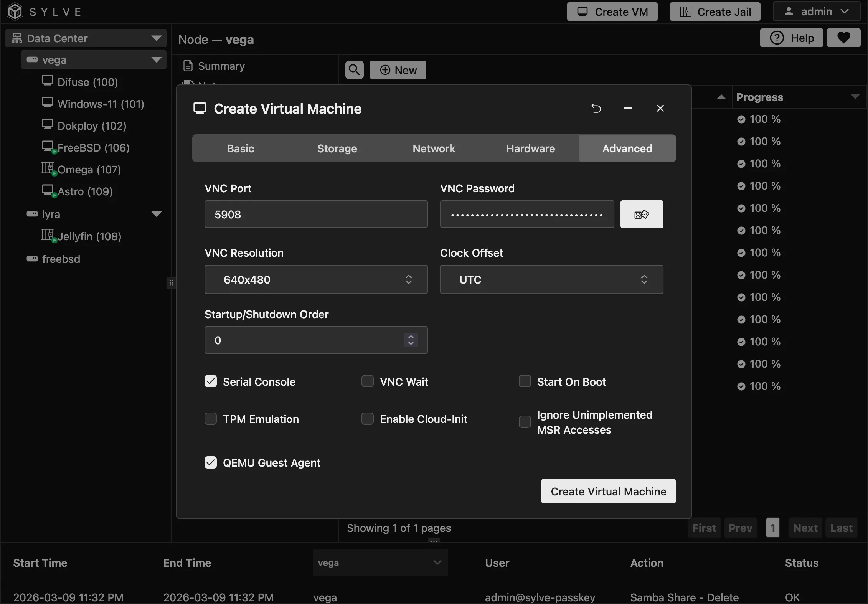This screenshot has width=868, height=604.
Task: Open the FreeBSD (106) VM in tree
Action: point(93,148)
